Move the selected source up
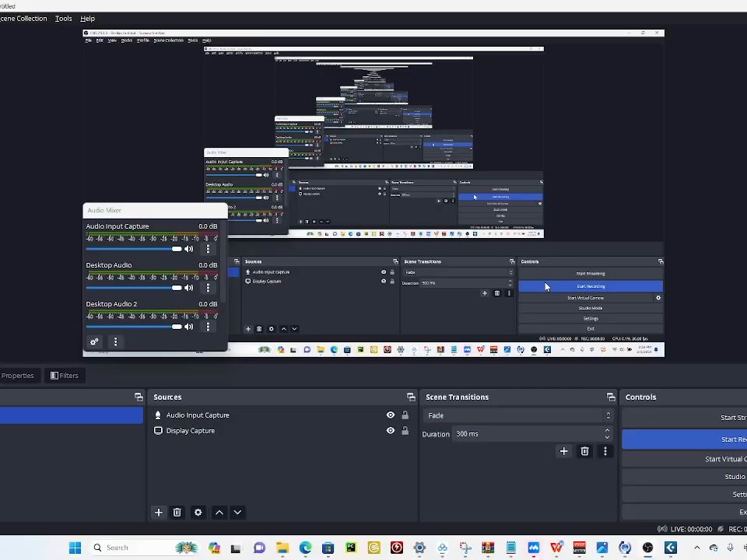Screen dimensions: 747x560 click(x=219, y=513)
